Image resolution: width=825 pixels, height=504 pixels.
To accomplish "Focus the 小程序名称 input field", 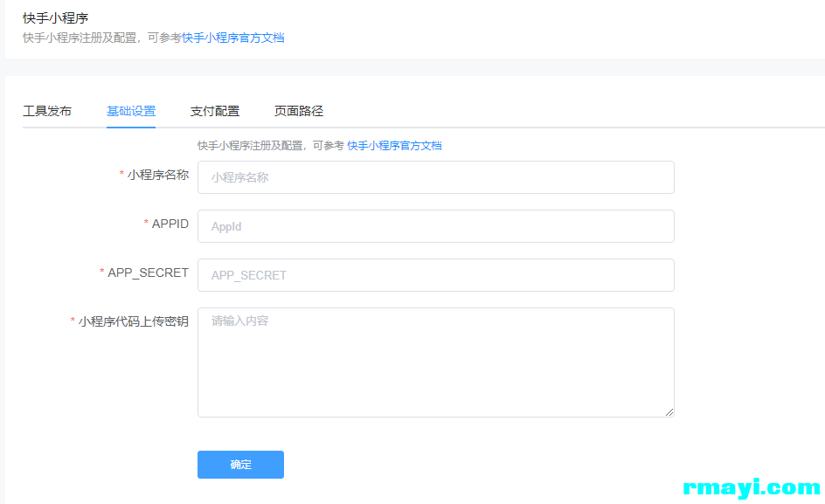I will coord(435,177).
